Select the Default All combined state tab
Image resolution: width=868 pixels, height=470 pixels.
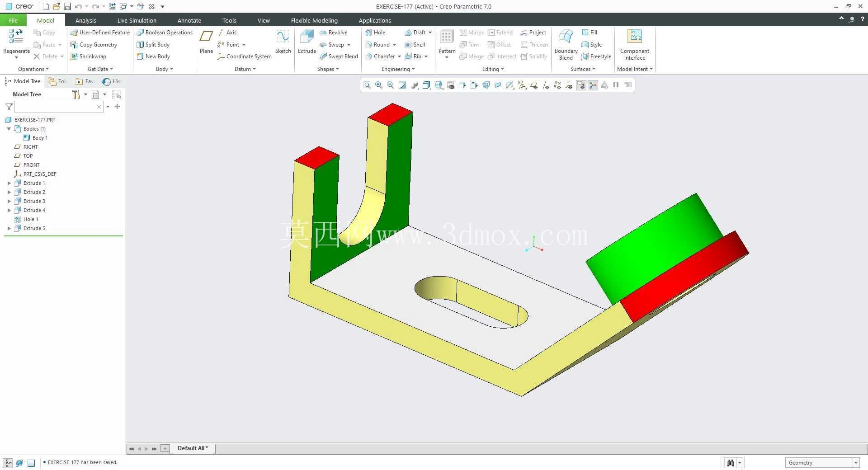point(193,448)
